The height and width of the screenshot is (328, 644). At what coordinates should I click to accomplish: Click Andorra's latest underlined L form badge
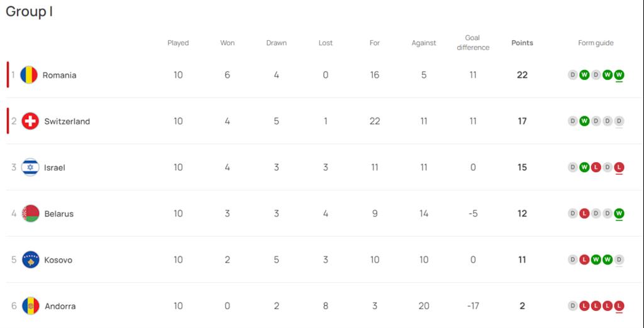coord(619,306)
